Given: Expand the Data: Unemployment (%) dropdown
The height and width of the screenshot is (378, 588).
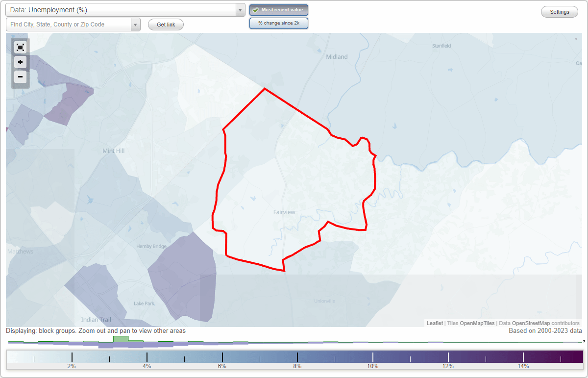Looking at the screenshot, I should 240,10.
